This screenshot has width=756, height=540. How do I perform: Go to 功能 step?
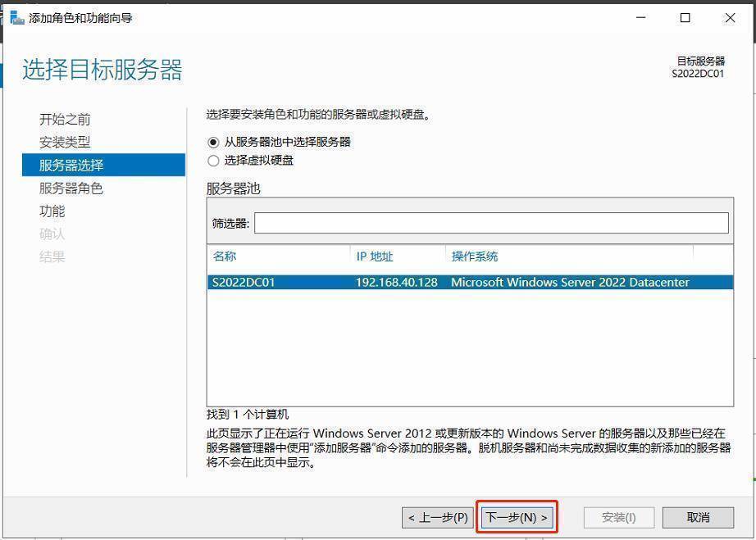click(52, 211)
